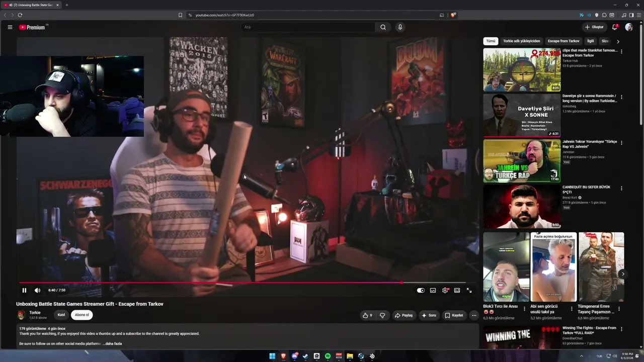
Task: Toggle the autoplay switch in the player
Action: click(x=421, y=290)
